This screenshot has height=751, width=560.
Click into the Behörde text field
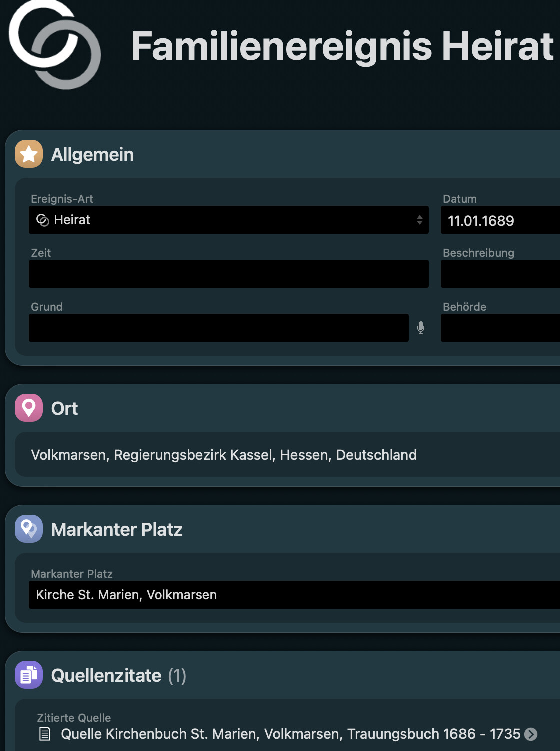(x=500, y=328)
